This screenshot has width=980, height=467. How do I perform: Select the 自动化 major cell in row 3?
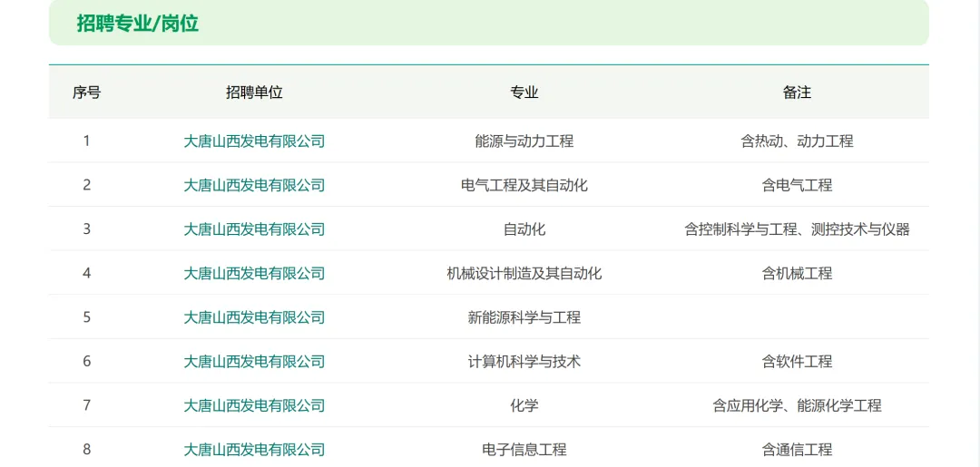point(524,229)
